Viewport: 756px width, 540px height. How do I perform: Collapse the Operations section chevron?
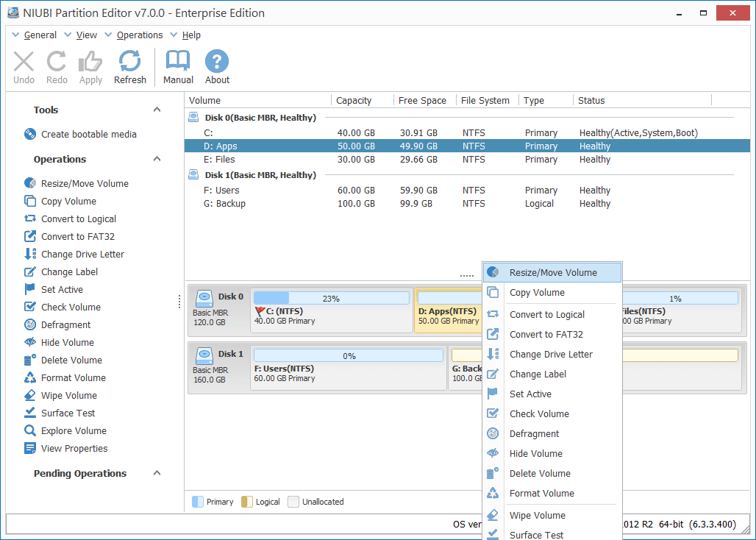pos(157,159)
